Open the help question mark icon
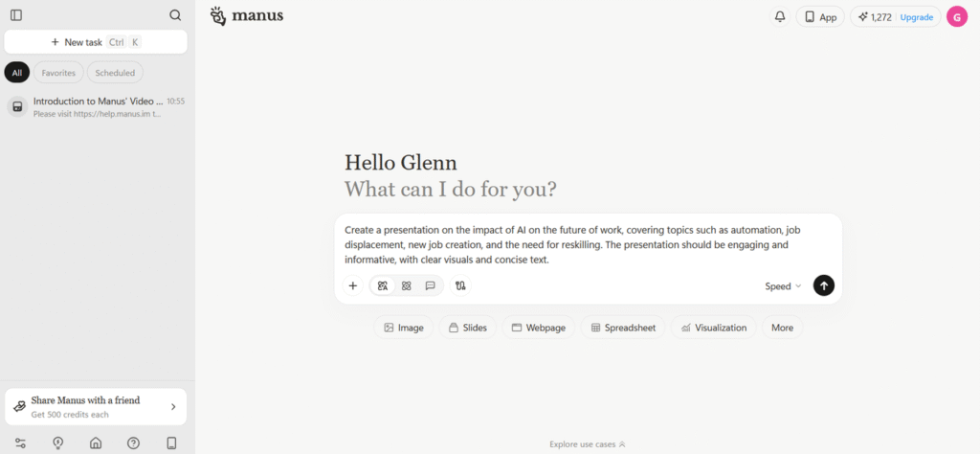980x454 pixels. coord(133,443)
